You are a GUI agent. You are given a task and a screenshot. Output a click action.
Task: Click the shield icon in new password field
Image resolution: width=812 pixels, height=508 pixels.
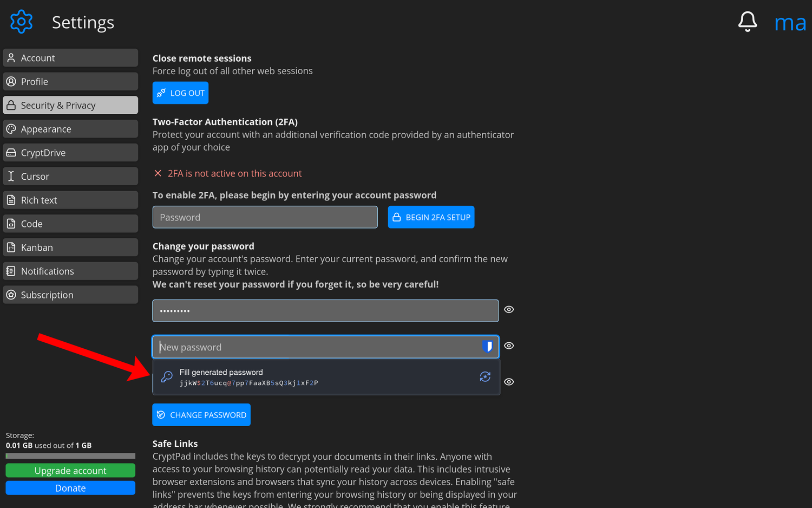[x=488, y=347]
